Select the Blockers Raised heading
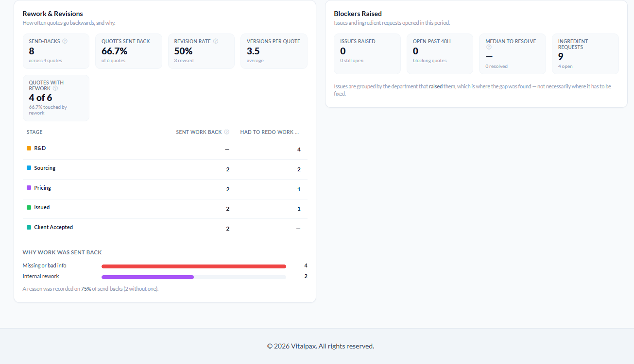Screen dimensions: 634x364 point(358,14)
